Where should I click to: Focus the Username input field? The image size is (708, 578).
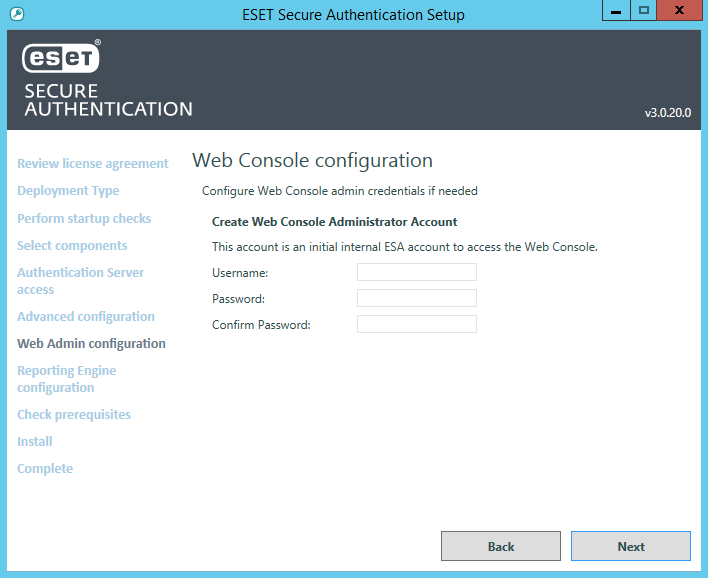(x=416, y=272)
